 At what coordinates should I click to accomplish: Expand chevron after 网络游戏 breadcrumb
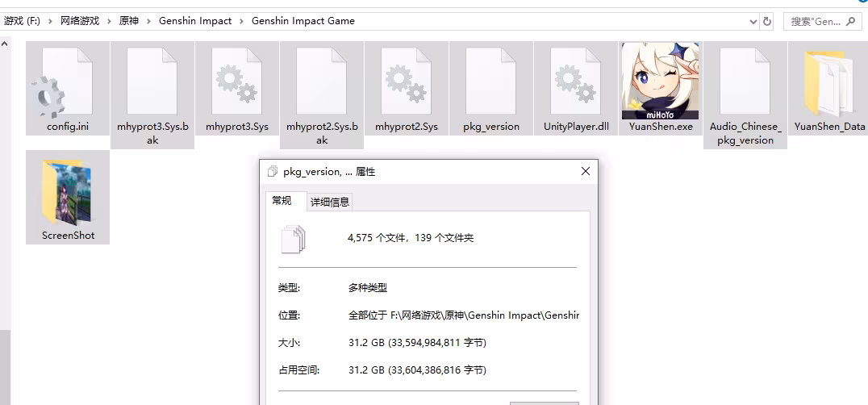coord(109,21)
